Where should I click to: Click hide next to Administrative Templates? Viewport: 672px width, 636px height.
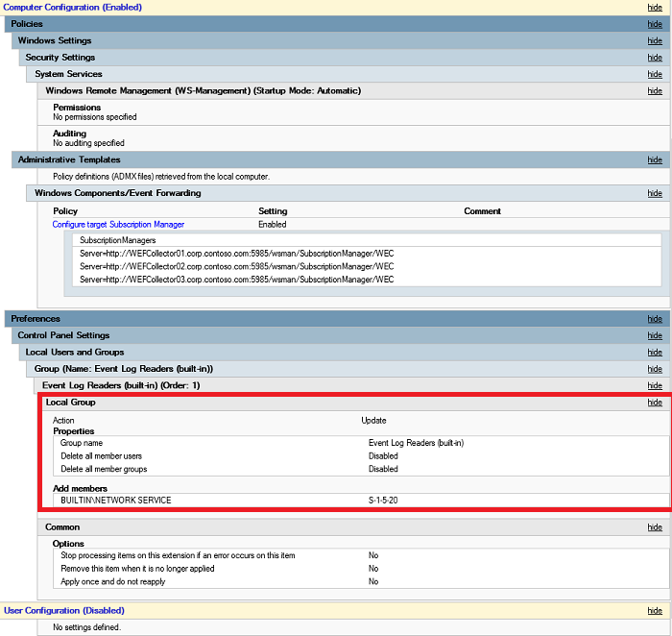coord(655,160)
